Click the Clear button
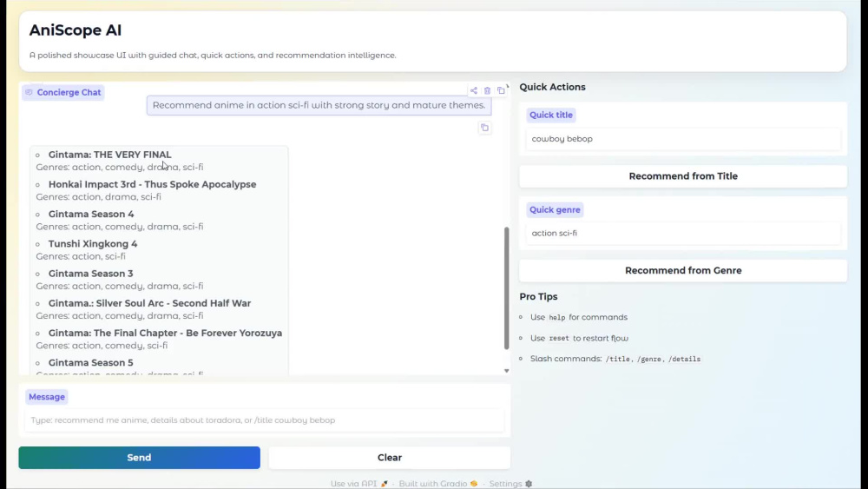The height and width of the screenshot is (489, 868). click(x=390, y=458)
